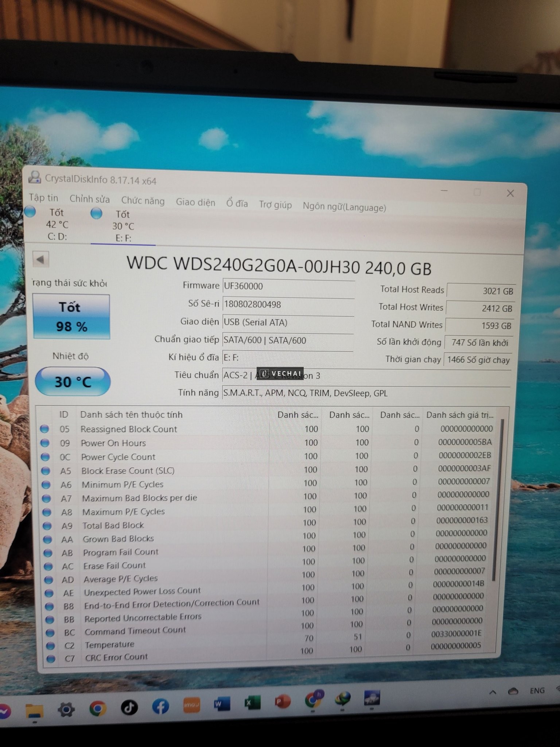Open the Chỉnh sửa menu
The width and height of the screenshot is (560, 747).
click(x=90, y=199)
